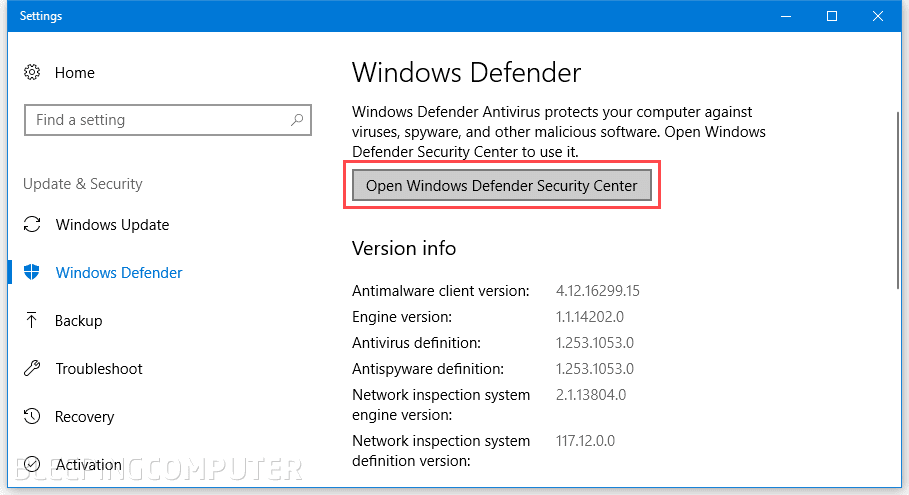Open the Windows Update section
Screen dimensions: 909x495
click(112, 224)
